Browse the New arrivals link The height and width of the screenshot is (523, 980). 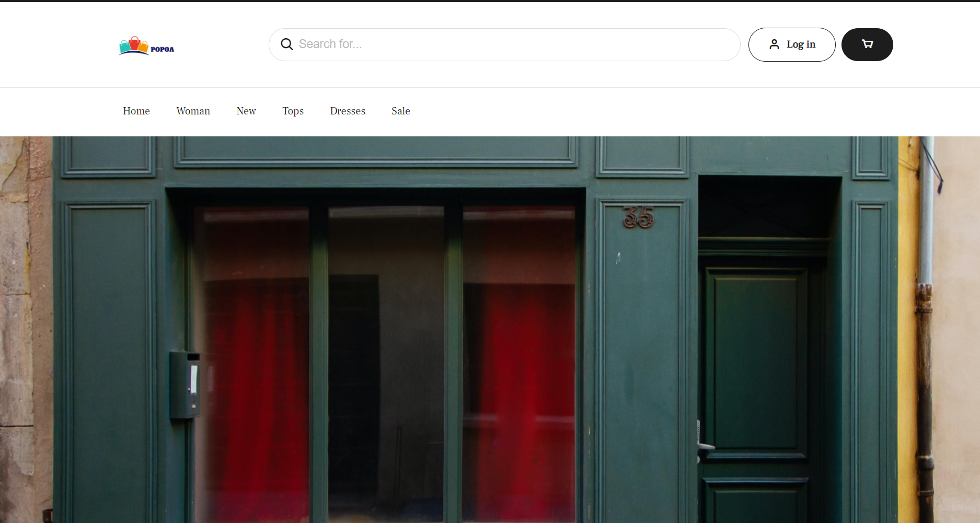click(x=246, y=111)
